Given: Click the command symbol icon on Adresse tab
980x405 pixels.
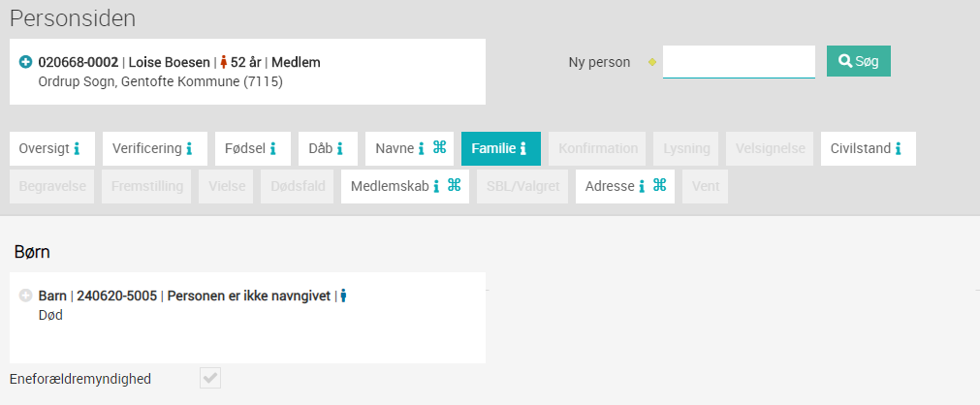Looking at the screenshot, I should (x=660, y=185).
